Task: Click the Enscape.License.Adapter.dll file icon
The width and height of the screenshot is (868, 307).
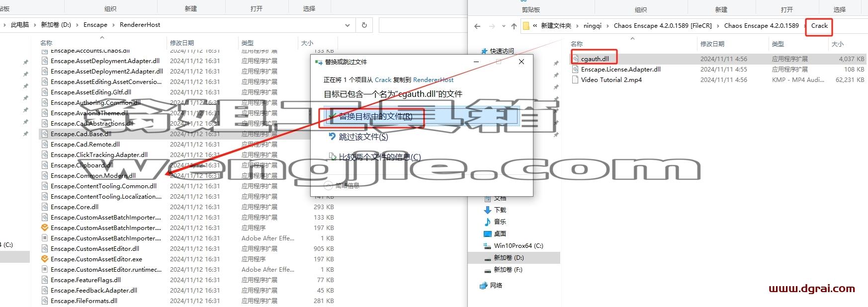Action: coord(576,70)
